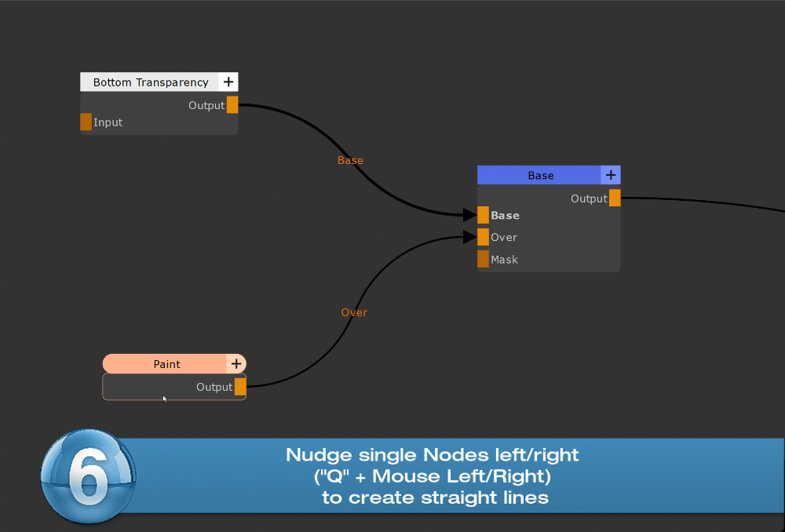
Task: Click the Mask input port on the Base node
Action: tap(483, 259)
